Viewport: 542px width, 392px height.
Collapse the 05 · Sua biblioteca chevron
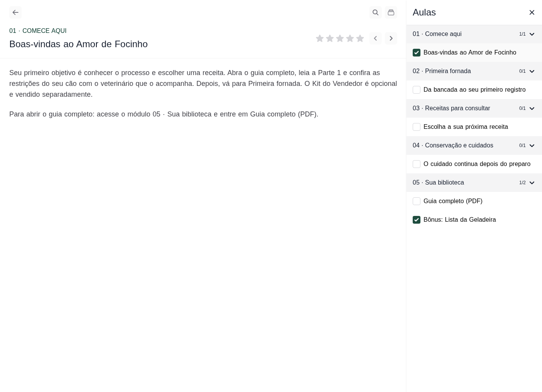click(x=532, y=183)
